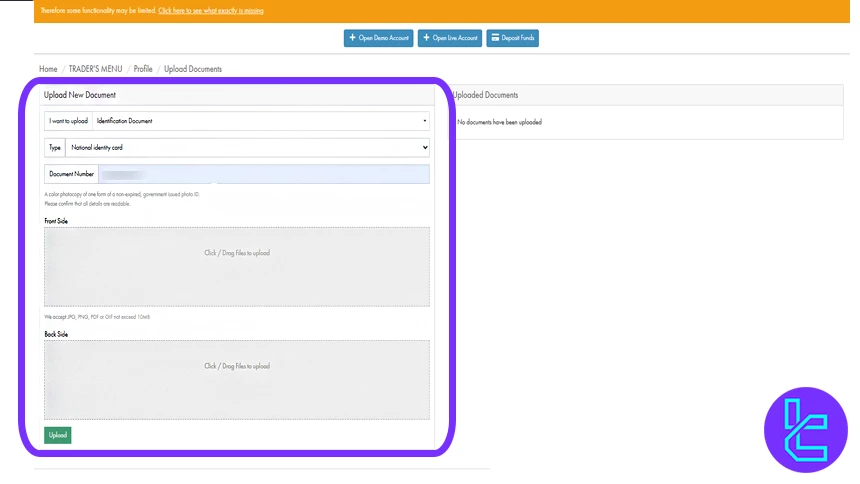This screenshot has height=484, width=860.
Task: Click the Back Side file upload area
Action: point(237,380)
